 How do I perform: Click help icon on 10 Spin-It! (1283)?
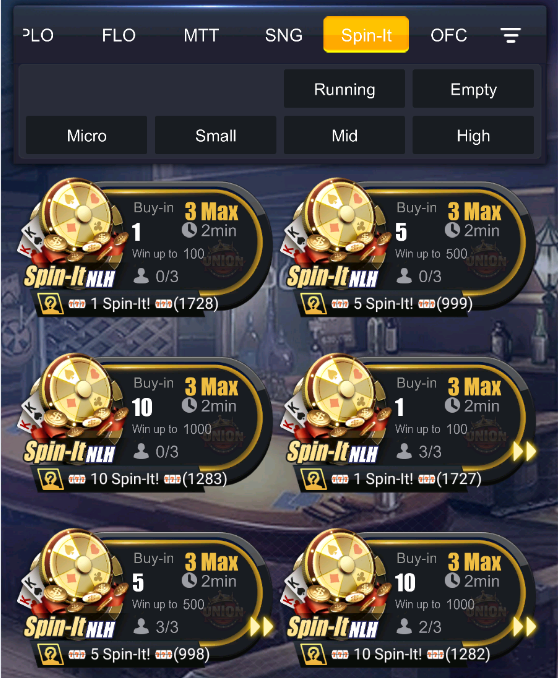coord(51,479)
